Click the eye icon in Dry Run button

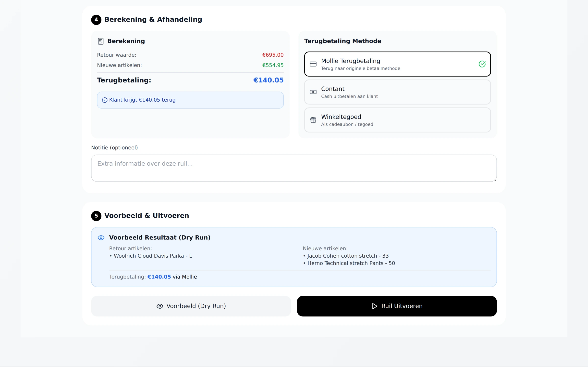point(160,306)
